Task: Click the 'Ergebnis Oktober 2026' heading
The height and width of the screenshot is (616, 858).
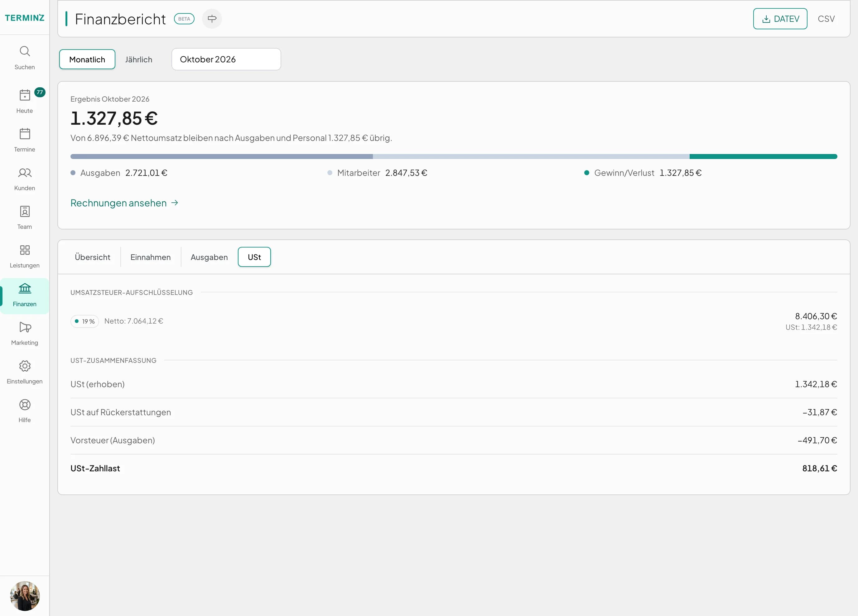Action: coord(110,99)
